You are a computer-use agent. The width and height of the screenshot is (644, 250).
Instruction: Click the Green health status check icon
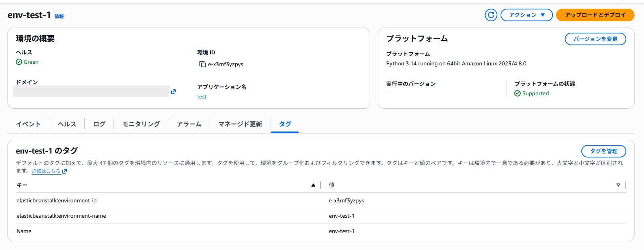tap(19, 62)
